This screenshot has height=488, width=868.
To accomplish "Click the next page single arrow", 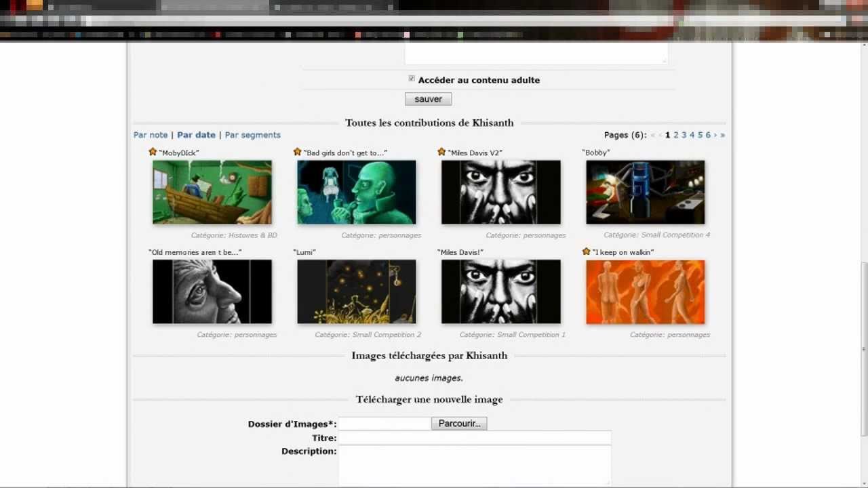I will click(715, 135).
